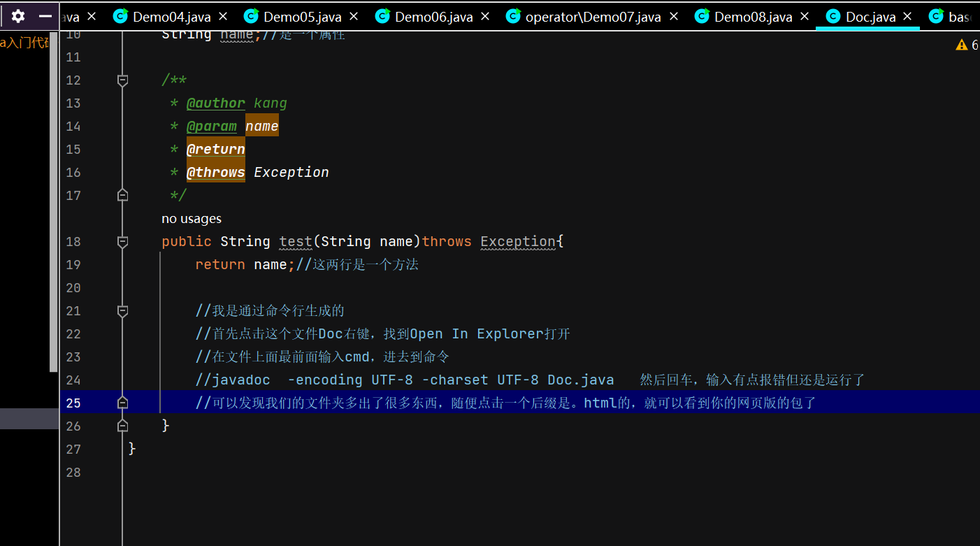This screenshot has height=546, width=980.
Task: Click the class icon on the Doc.java tab
Action: [x=833, y=16]
